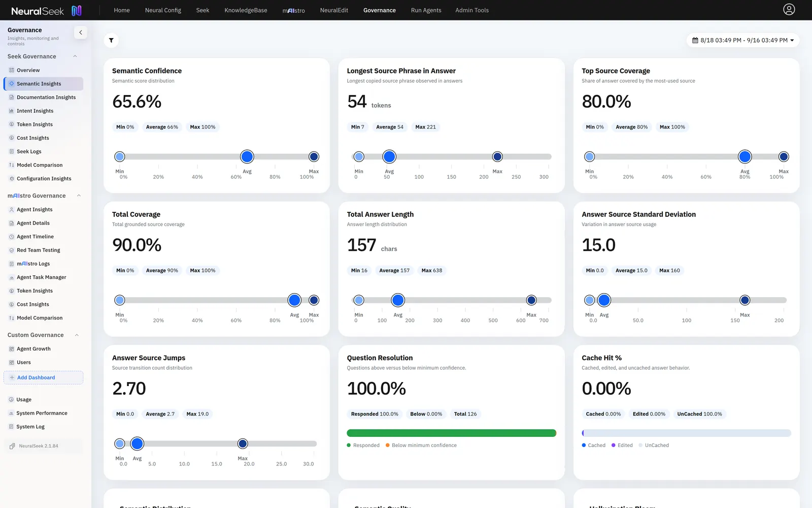Switch to the KnowledgeBase tab

[x=246, y=10]
